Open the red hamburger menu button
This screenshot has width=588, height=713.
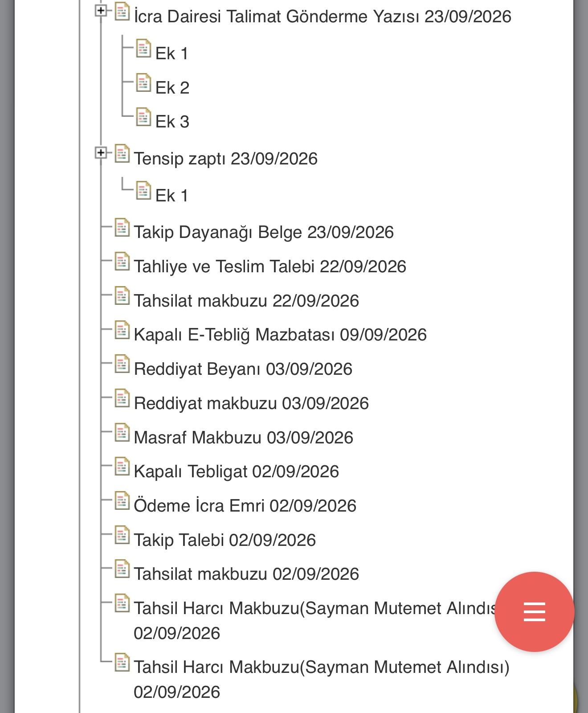[x=535, y=611]
